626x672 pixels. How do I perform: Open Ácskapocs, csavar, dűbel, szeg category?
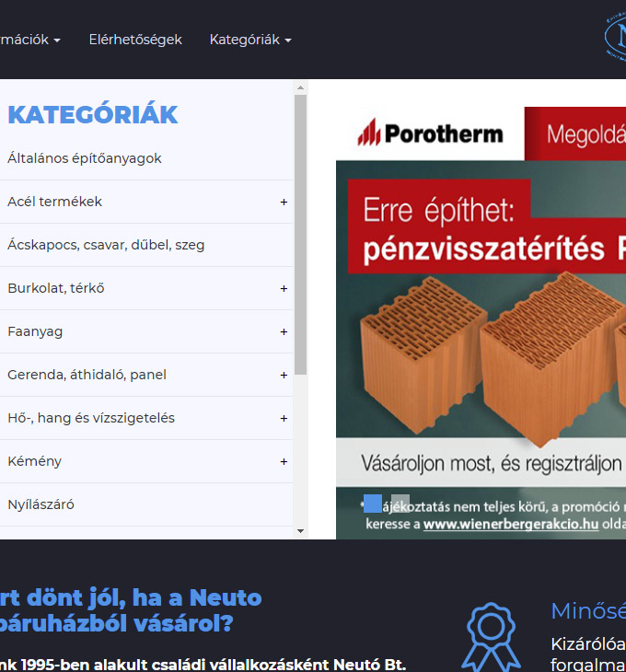(106, 245)
